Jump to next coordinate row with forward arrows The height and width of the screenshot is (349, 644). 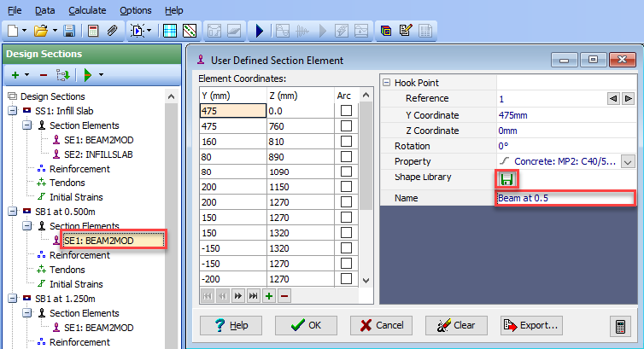click(237, 296)
